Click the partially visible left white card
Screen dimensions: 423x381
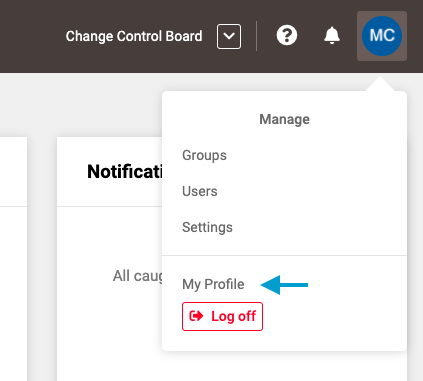click(x=13, y=259)
